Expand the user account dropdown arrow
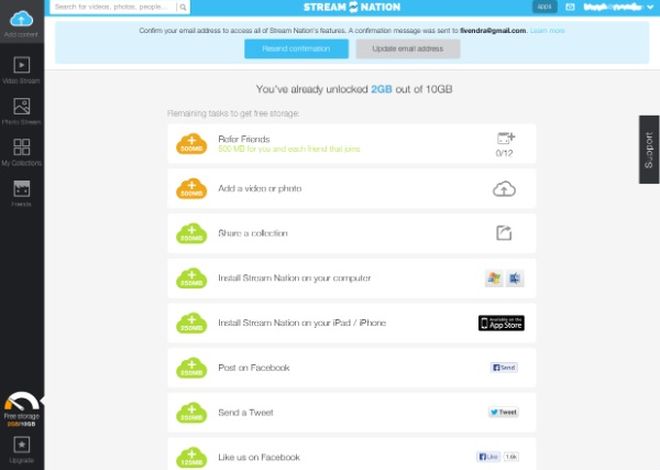 pyautogui.click(x=650, y=7)
